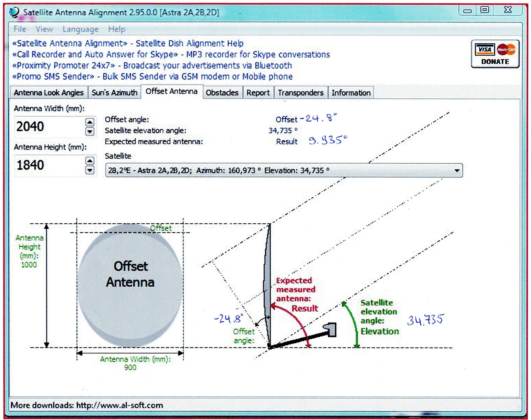
Task: Open Satellite Dish Alignment Help link
Action: point(128,43)
